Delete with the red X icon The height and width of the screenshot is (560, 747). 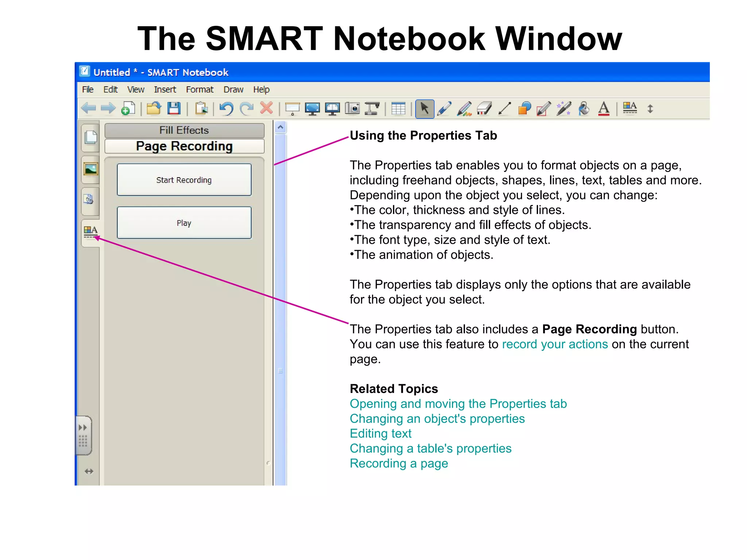tap(267, 108)
